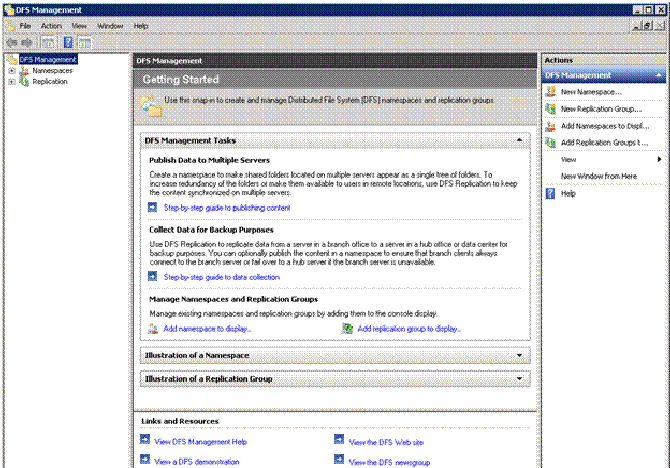The image size is (670, 468).
Task: Click the Namespaces node icon in tree
Action: pos(24,71)
